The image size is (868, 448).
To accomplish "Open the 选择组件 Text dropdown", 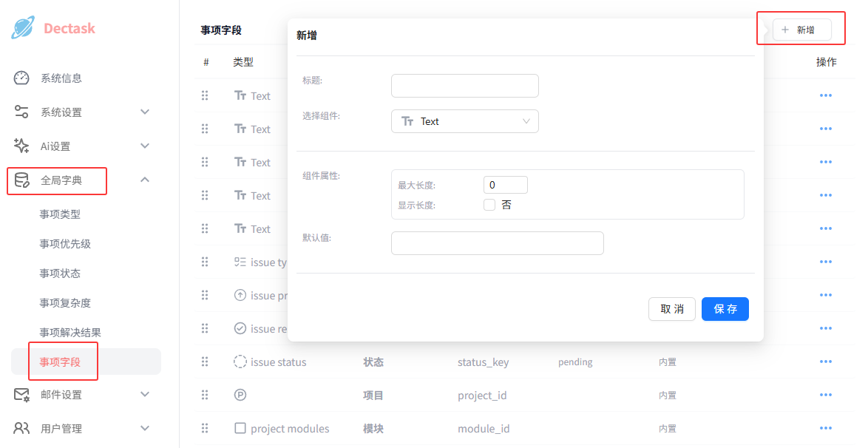I will [464, 121].
